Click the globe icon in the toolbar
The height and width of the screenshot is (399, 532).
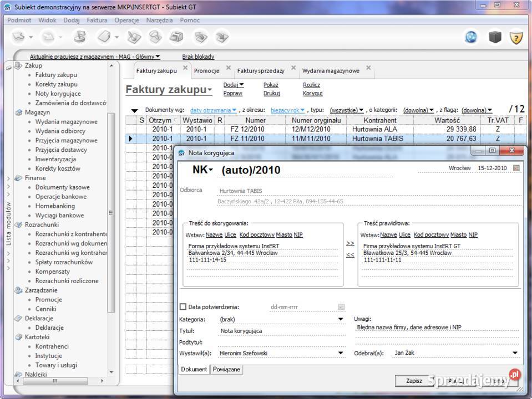coord(471,37)
